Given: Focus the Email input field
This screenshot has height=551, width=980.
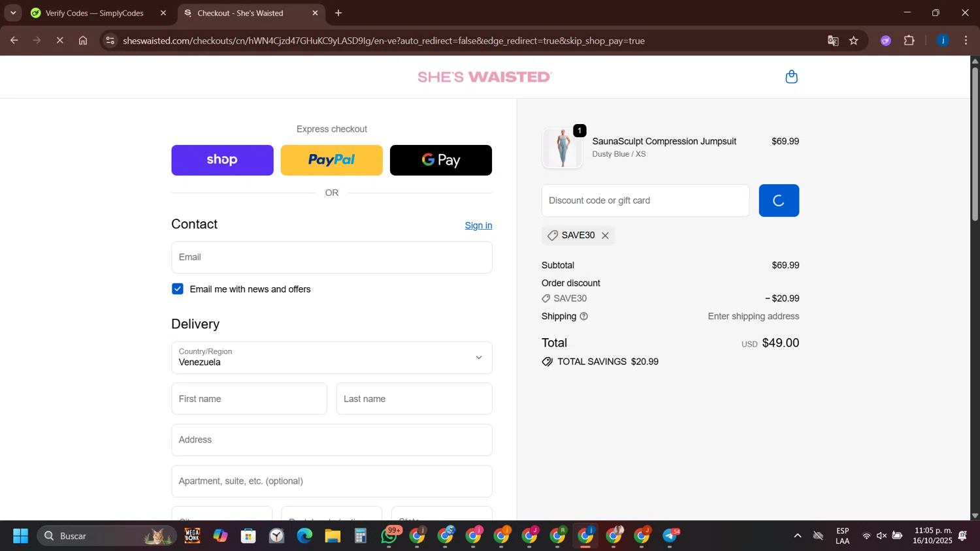Looking at the screenshot, I should coord(331,257).
